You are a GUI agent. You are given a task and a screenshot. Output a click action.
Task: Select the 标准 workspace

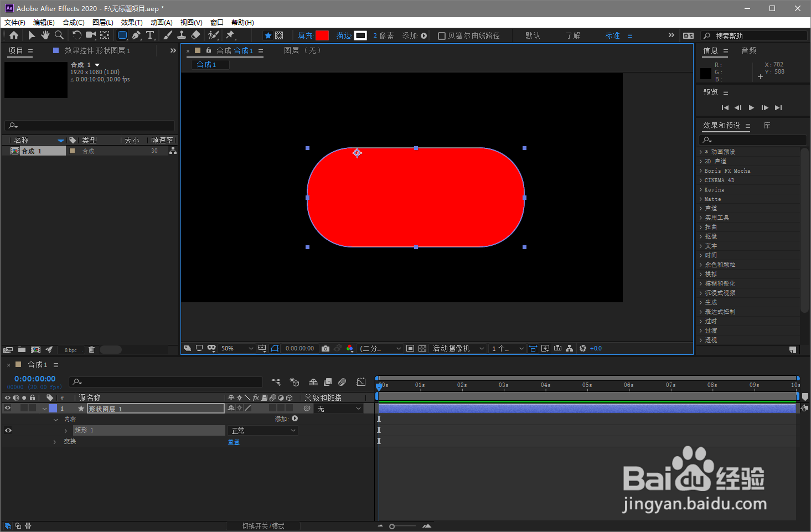click(612, 35)
